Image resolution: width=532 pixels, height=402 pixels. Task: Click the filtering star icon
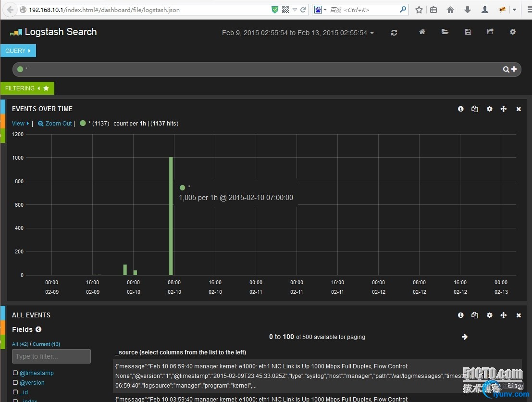click(46, 88)
